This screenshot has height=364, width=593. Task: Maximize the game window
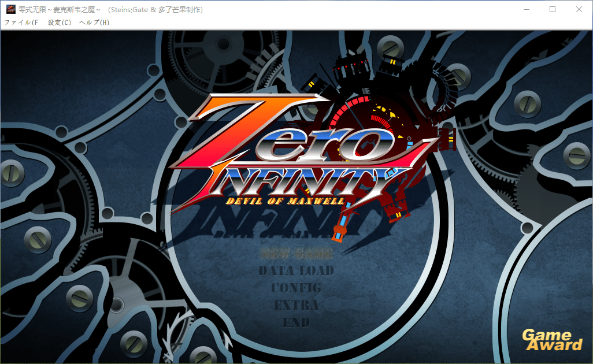[553, 9]
